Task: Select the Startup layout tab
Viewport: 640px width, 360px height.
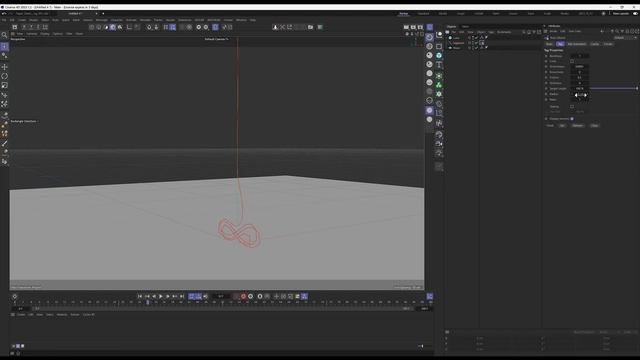Action: click(403, 13)
